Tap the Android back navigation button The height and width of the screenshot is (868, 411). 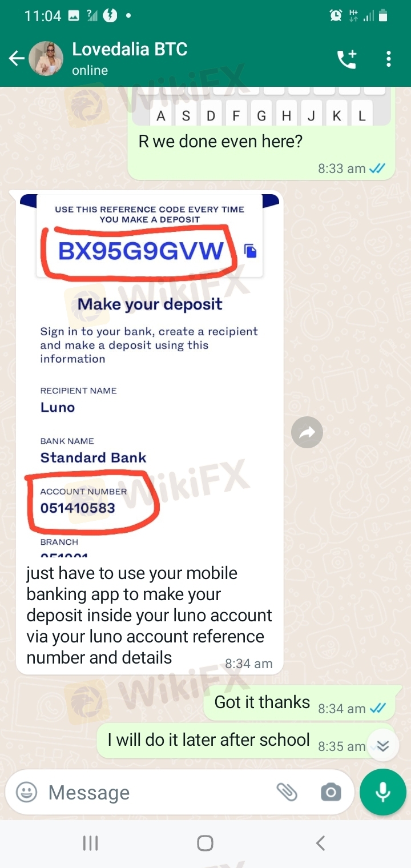coord(320,843)
